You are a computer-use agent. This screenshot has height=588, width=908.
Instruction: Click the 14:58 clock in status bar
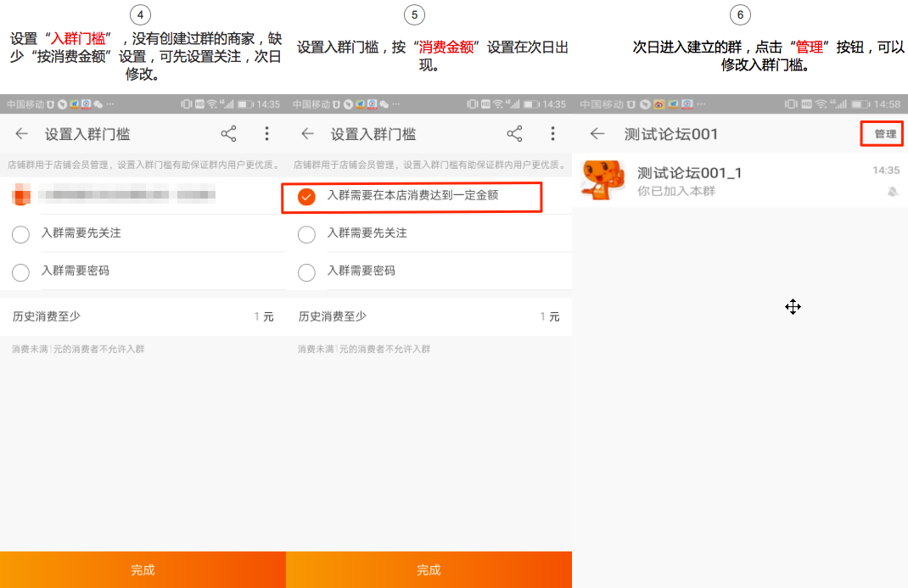click(x=887, y=104)
